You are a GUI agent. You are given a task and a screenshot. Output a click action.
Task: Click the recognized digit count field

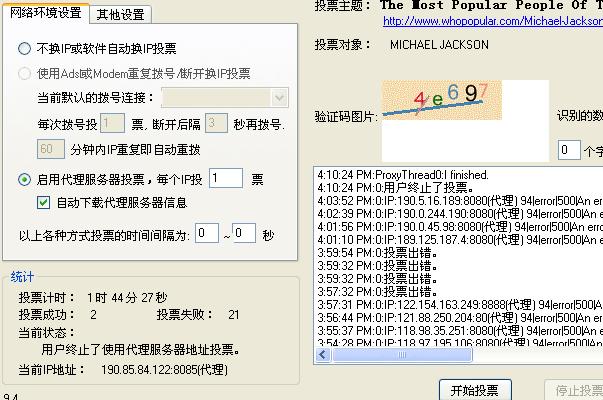[567, 150]
